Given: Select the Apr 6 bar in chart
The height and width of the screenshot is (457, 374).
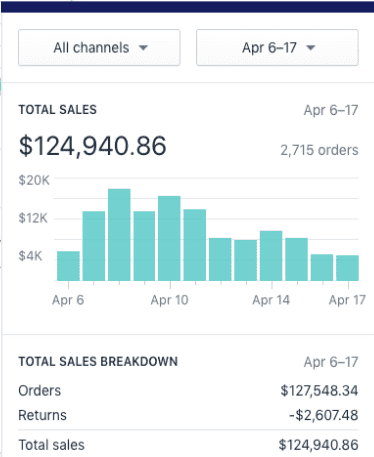Looking at the screenshot, I should pyautogui.click(x=68, y=266).
